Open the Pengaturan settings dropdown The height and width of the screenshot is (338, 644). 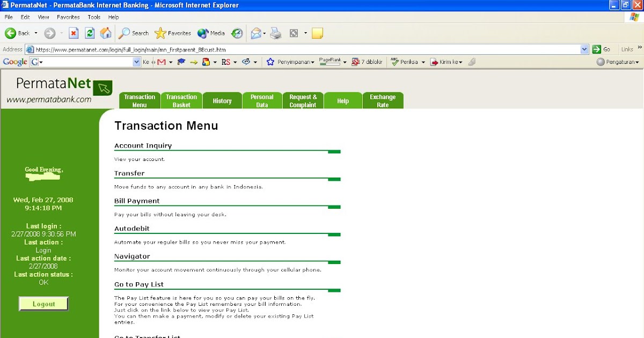[x=618, y=62]
